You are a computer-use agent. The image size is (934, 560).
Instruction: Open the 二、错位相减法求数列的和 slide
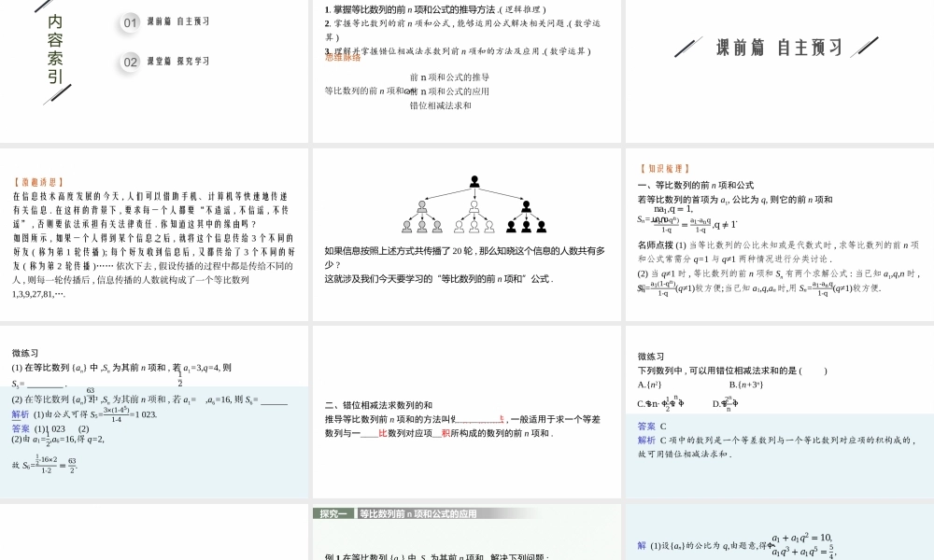[466, 412]
